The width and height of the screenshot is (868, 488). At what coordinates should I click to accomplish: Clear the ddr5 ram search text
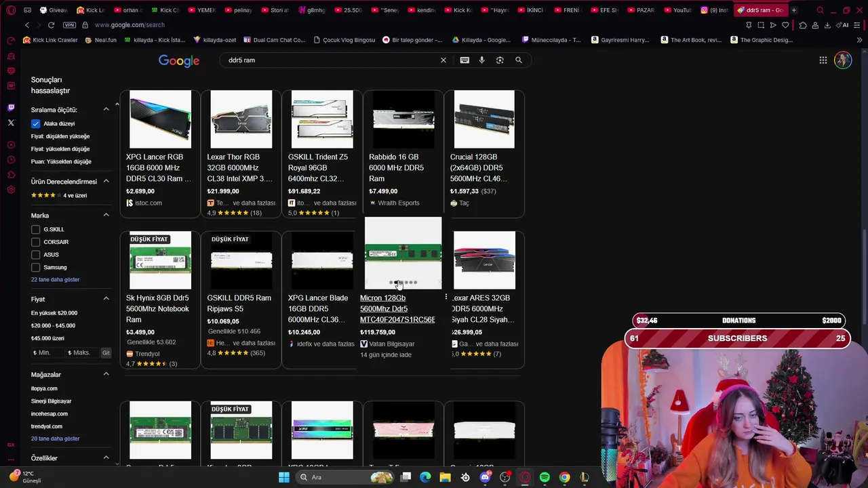(443, 60)
